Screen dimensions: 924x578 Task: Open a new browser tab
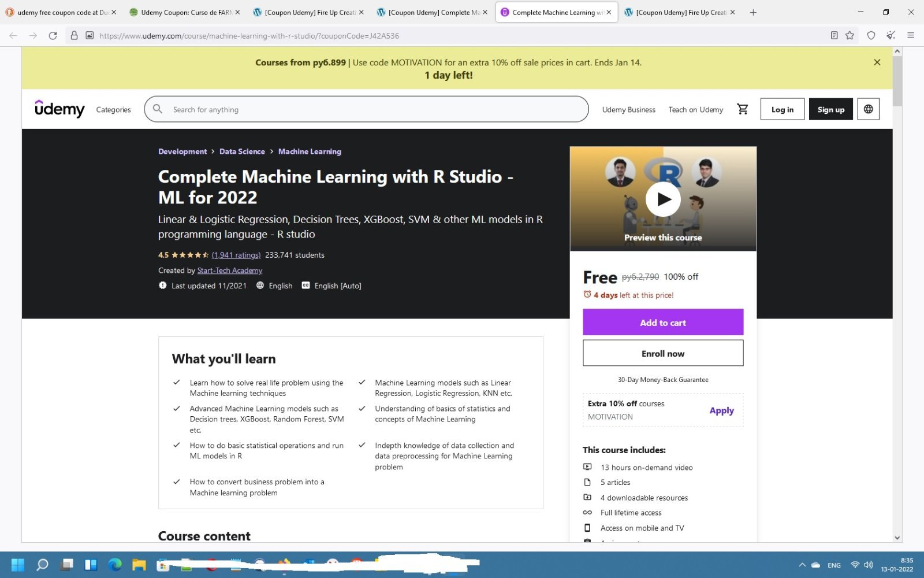pos(753,12)
